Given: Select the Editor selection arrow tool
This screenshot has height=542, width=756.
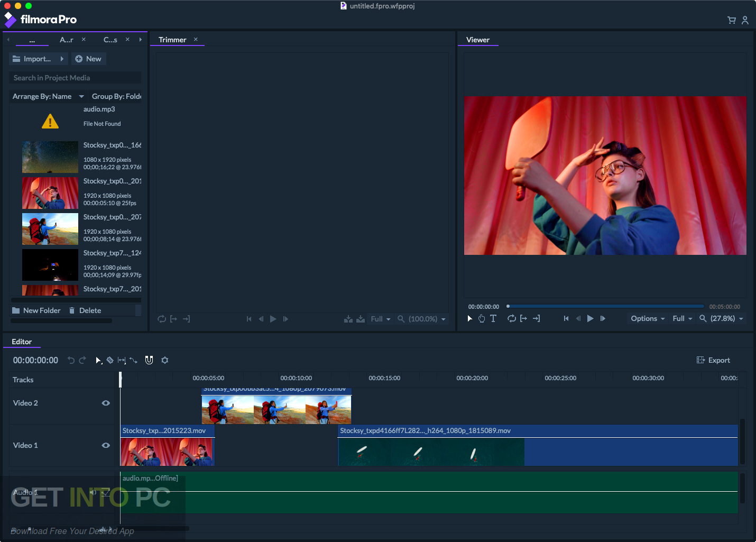Looking at the screenshot, I should (x=98, y=360).
